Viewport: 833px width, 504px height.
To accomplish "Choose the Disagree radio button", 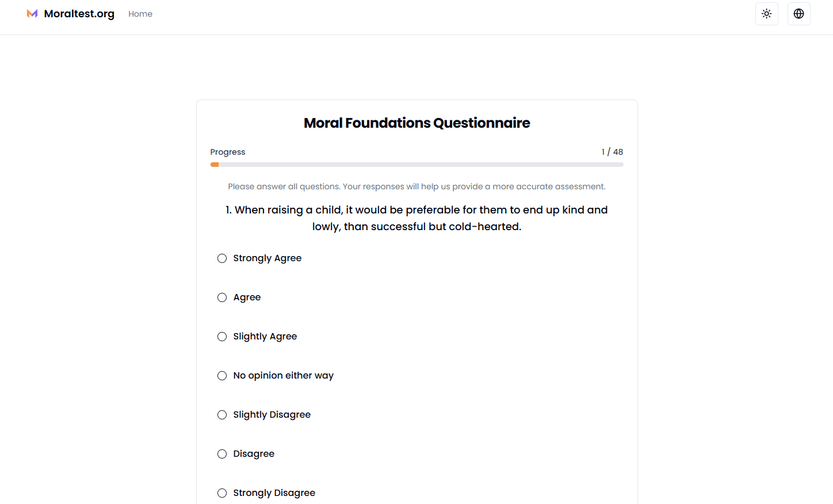I will point(222,454).
